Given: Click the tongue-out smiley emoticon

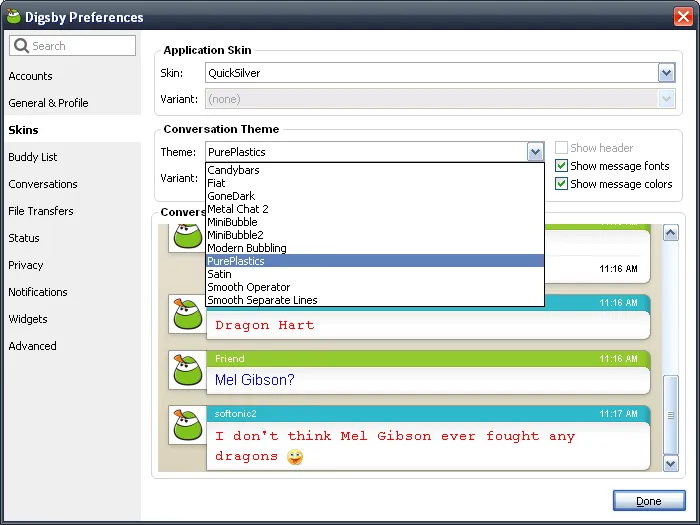Looking at the screenshot, I should [x=295, y=457].
